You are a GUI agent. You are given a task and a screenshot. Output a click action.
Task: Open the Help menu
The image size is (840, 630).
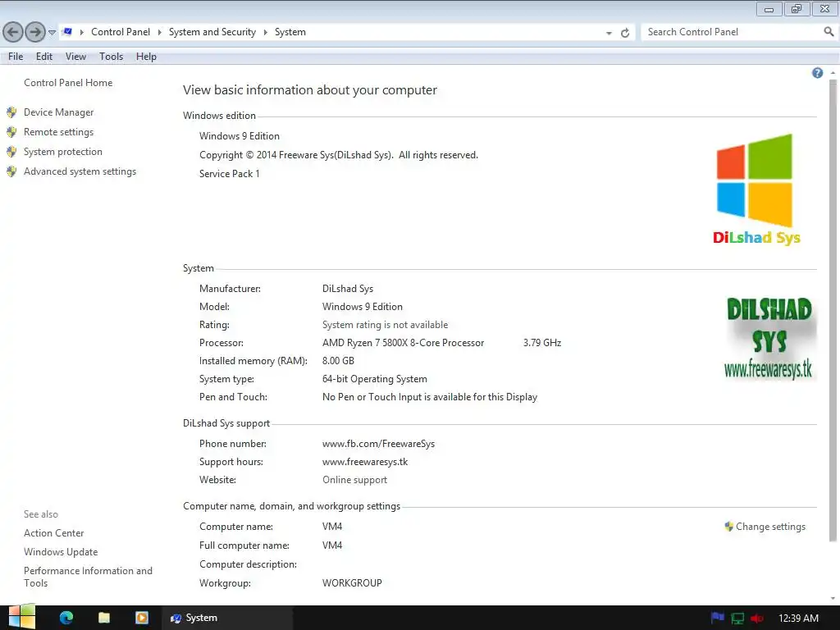(x=146, y=57)
